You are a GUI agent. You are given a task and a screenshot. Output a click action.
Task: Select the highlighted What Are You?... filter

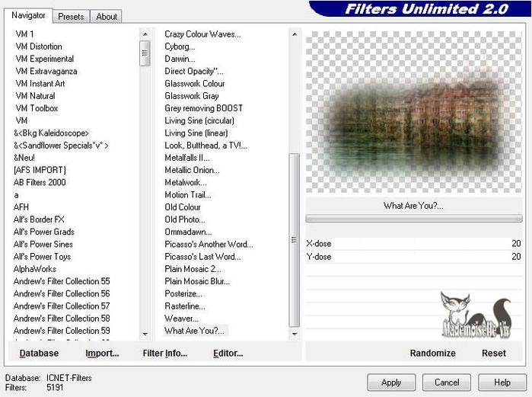(194, 331)
